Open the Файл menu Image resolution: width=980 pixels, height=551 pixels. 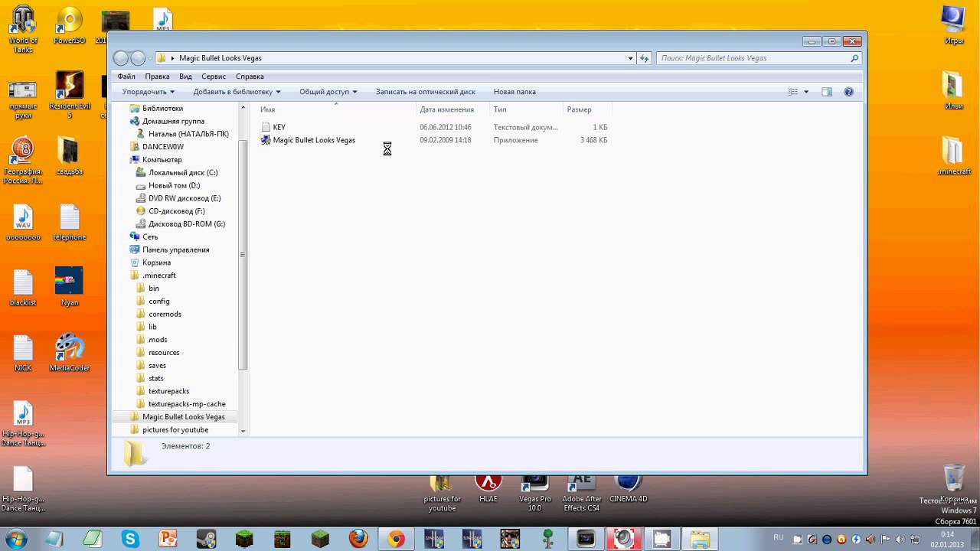pos(126,77)
